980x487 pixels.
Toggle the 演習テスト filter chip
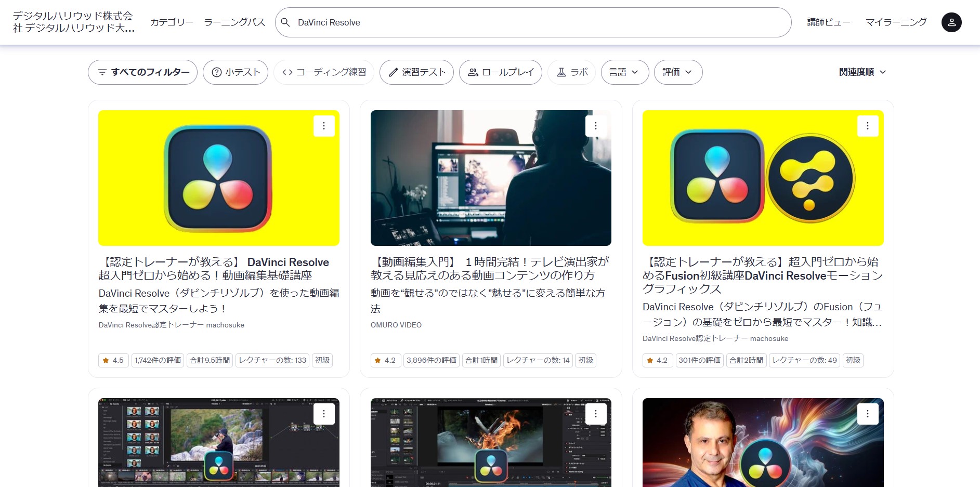point(416,72)
